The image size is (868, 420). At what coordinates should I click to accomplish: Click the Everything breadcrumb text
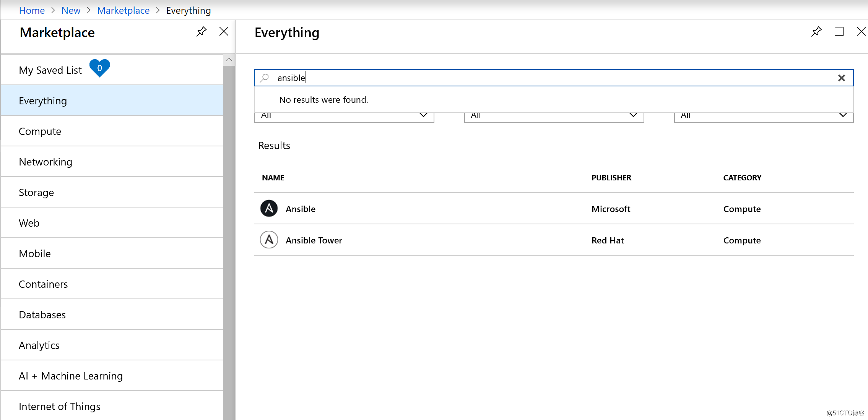coord(189,10)
